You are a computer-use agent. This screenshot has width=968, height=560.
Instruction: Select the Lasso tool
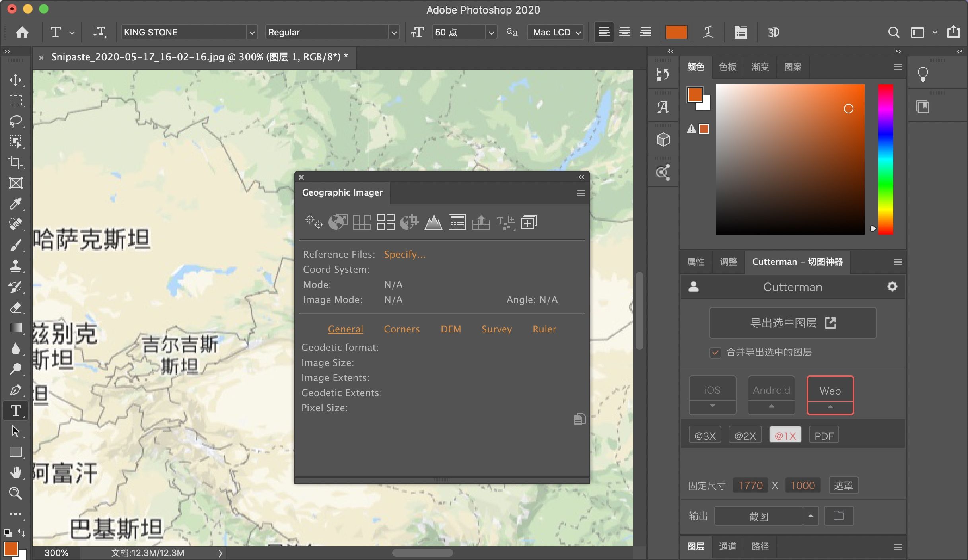(16, 121)
